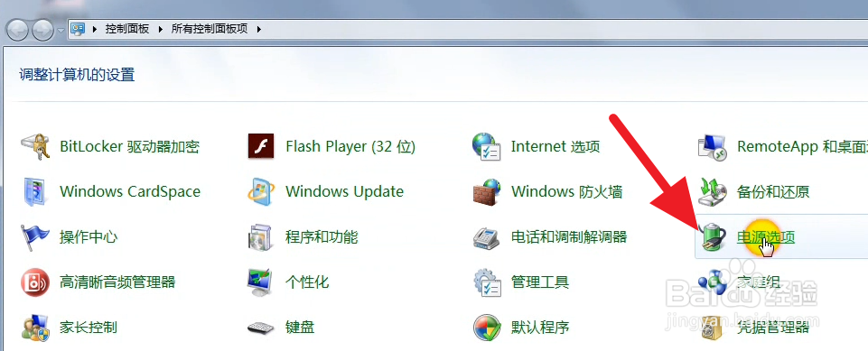Image resolution: width=868 pixels, height=351 pixels.
Task: Open the Internet 选项 globe icon
Action: [486, 146]
